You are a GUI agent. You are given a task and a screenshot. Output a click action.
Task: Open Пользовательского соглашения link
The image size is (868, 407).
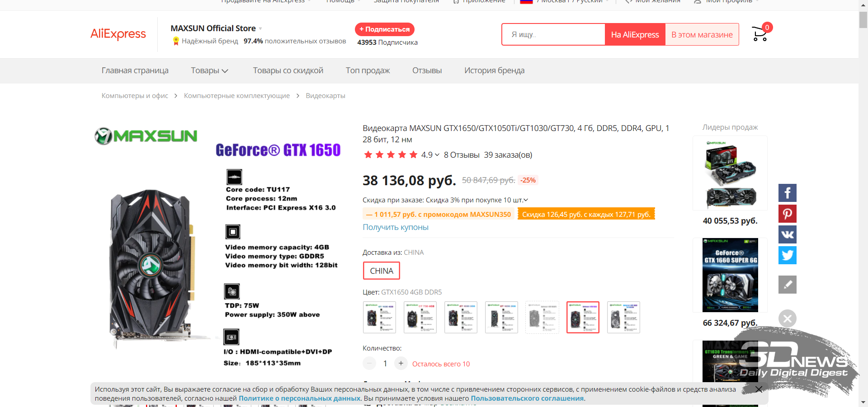pyautogui.click(x=527, y=398)
